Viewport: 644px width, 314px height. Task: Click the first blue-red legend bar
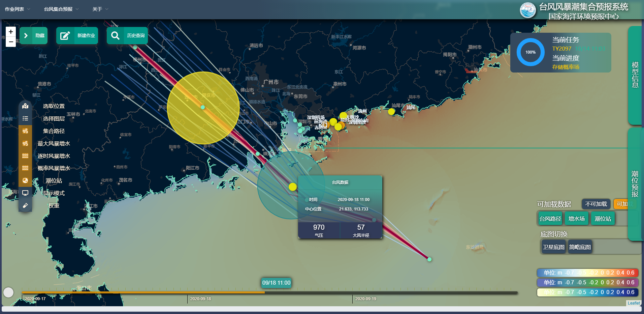[587, 273]
